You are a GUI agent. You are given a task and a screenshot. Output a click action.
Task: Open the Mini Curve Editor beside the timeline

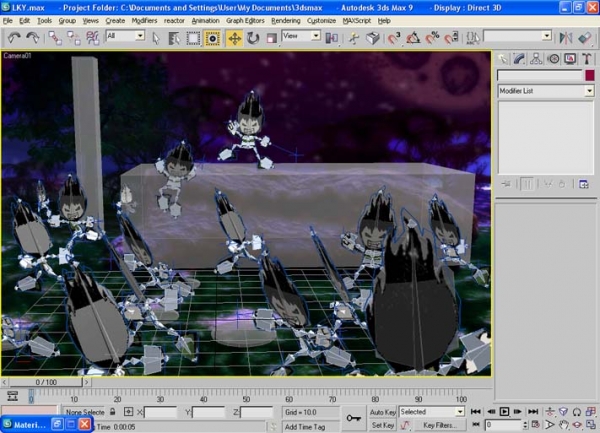pos(12,396)
